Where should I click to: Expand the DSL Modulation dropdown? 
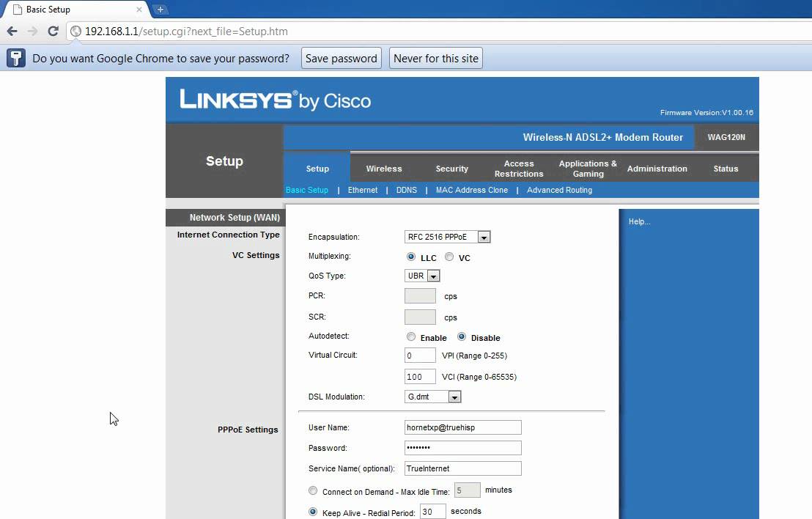(x=432, y=397)
